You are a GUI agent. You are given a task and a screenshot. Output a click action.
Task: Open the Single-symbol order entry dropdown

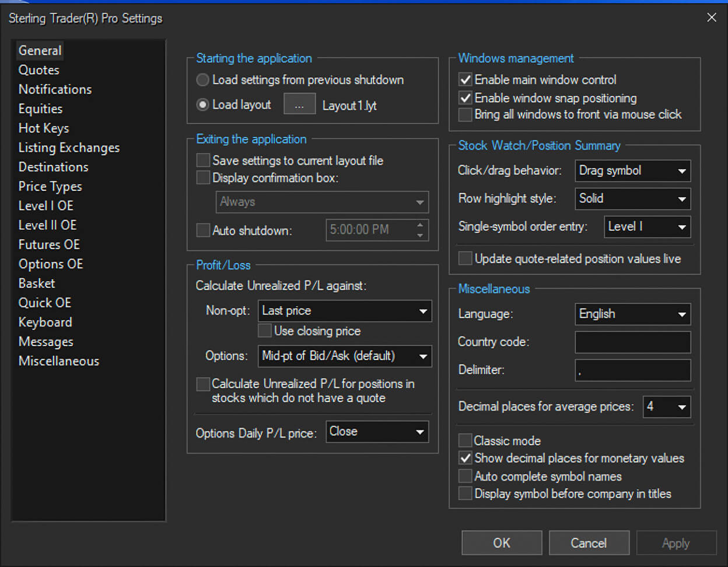[647, 227]
